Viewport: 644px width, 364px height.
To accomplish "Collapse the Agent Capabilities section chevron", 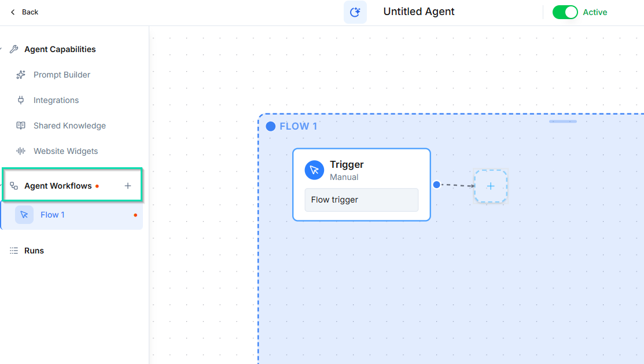I will (x=2, y=49).
